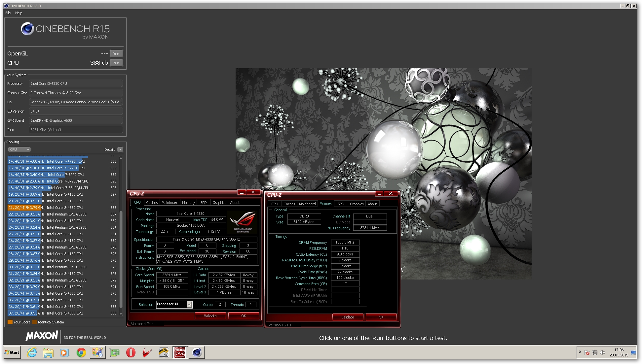This screenshot has width=642, height=364.
Task: Click the red swoosh taskbar icon
Action: [147, 352]
